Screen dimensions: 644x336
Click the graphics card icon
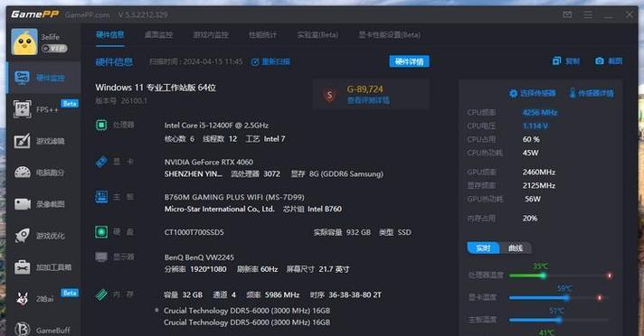101,162
